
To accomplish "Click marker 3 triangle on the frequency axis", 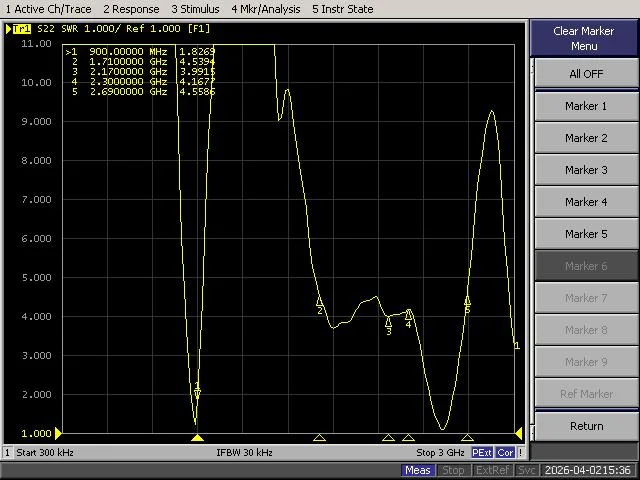I will tap(388, 438).
